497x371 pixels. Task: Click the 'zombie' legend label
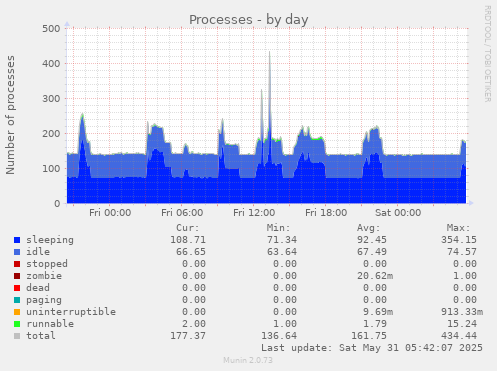coord(44,276)
